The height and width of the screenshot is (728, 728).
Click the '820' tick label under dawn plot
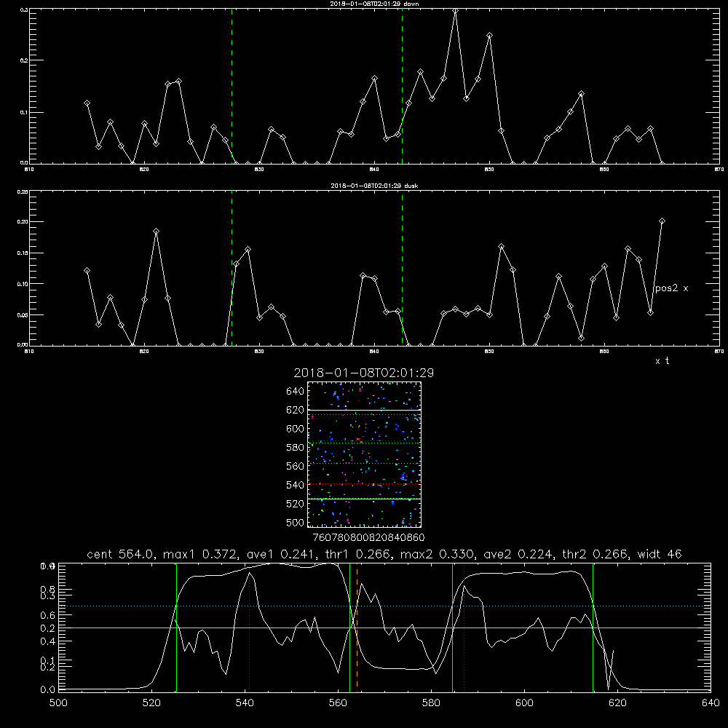(144, 170)
